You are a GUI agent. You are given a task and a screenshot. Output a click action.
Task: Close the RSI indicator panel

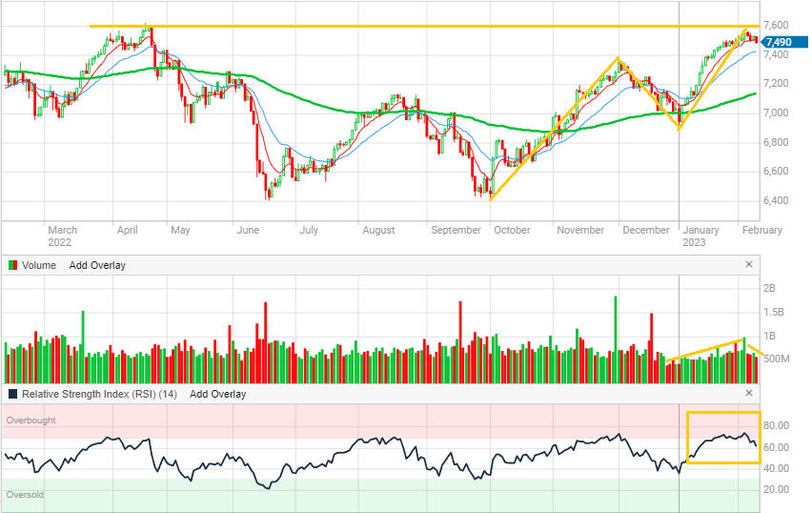click(x=748, y=393)
